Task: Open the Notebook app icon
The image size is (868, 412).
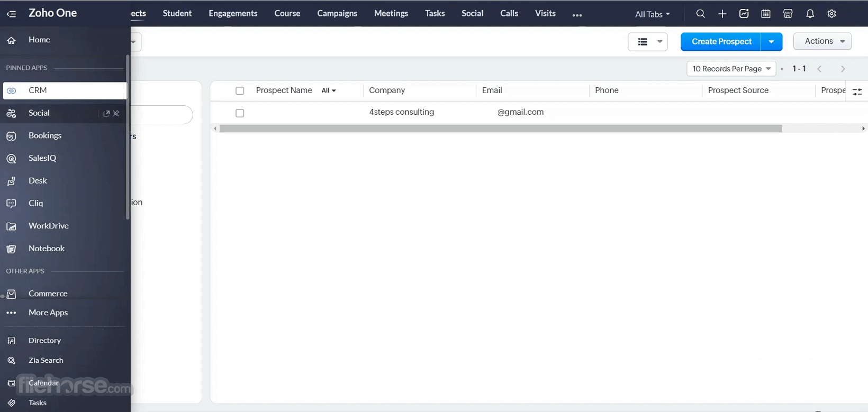Action: tap(11, 249)
